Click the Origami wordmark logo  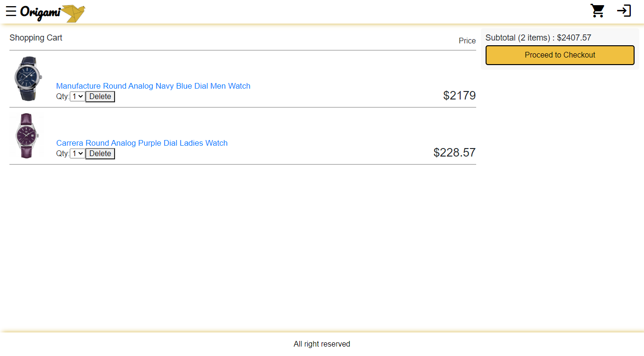(40, 12)
